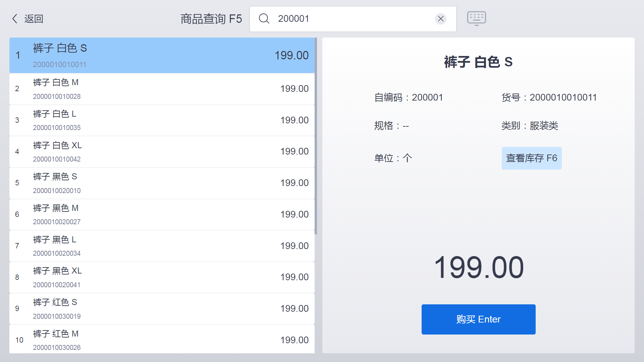Clear the search field with X icon
Screen dimensions: 644x362
click(x=440, y=19)
